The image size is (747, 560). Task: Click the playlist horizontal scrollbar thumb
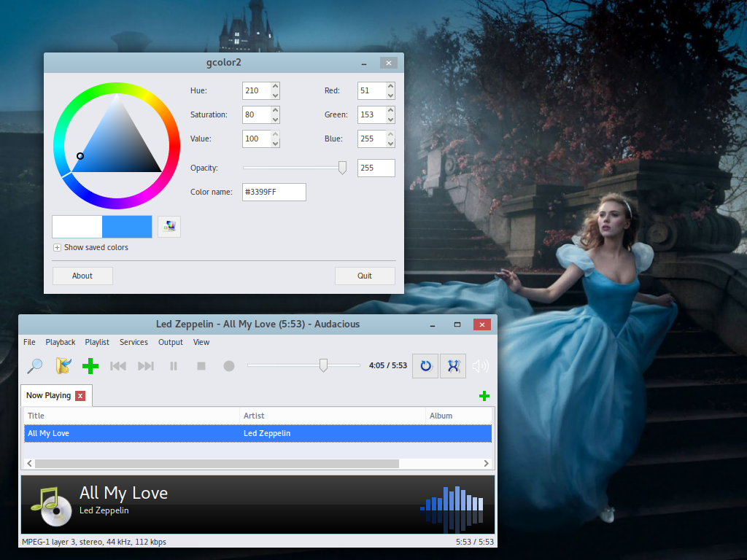pos(217,463)
